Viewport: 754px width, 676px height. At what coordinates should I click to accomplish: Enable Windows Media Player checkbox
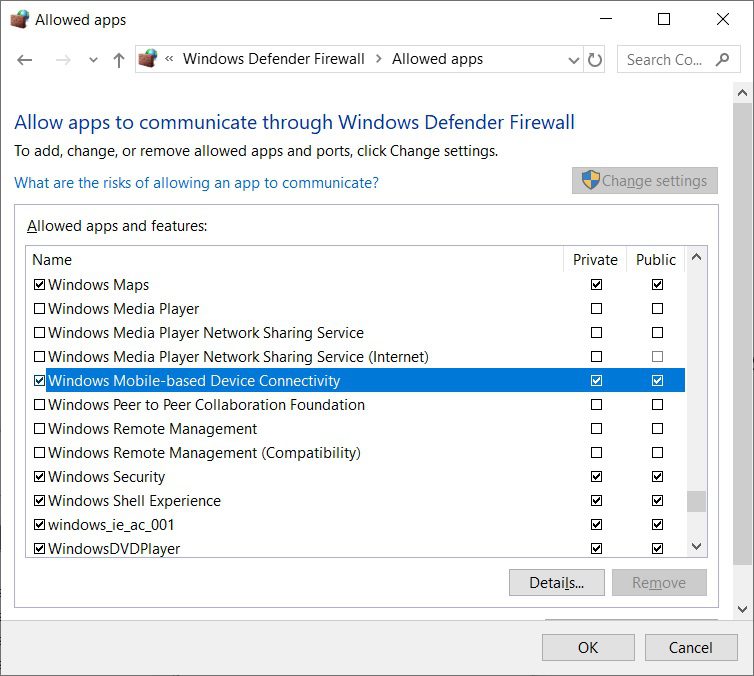[40, 309]
